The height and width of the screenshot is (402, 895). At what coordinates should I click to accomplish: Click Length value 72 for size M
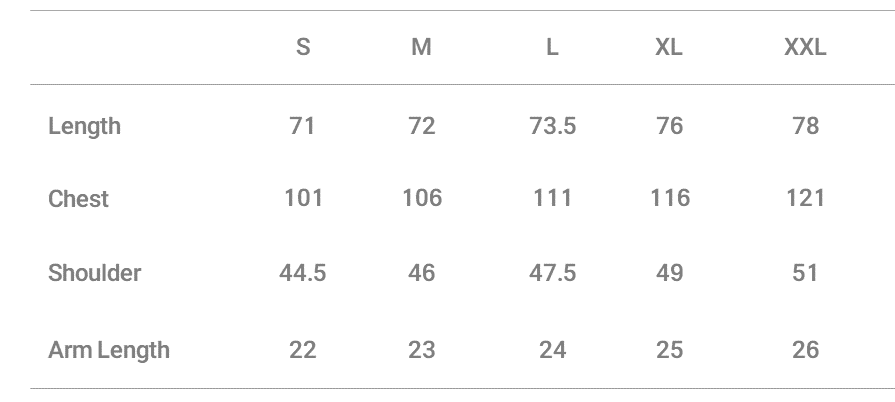pos(422,126)
